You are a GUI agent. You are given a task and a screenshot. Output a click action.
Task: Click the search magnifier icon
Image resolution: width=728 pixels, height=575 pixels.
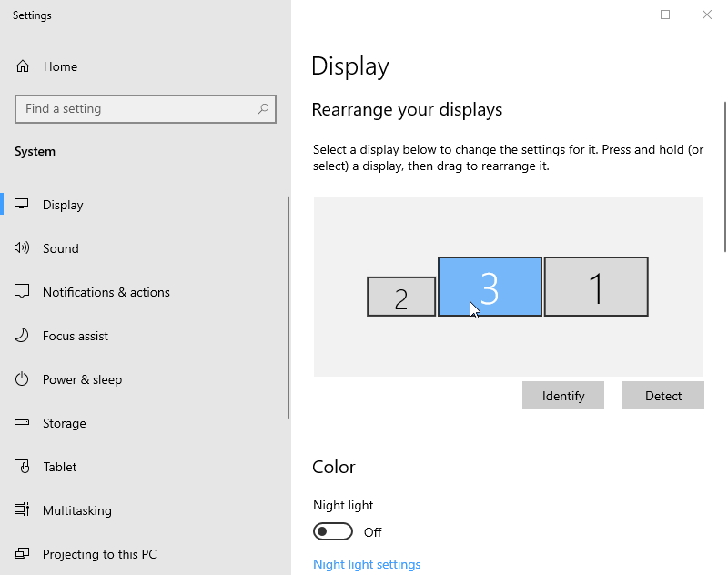(x=263, y=109)
